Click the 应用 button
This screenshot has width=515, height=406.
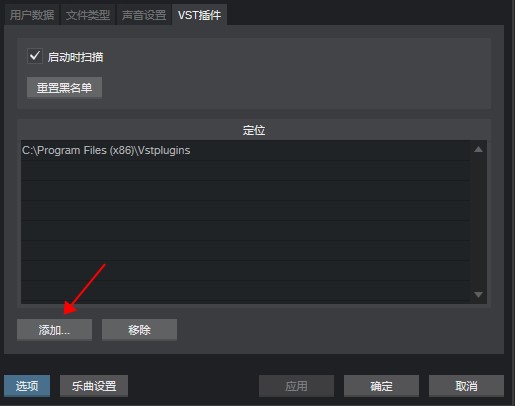pos(296,386)
